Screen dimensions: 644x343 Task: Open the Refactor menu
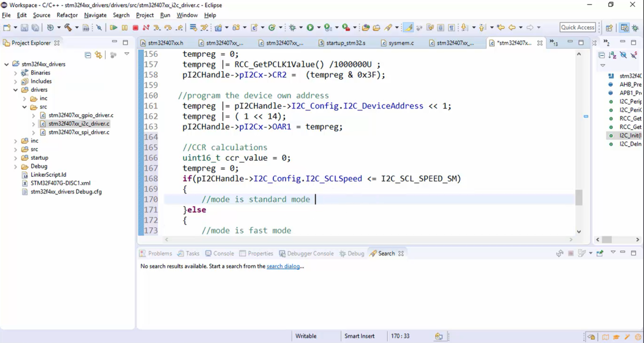pos(67,15)
